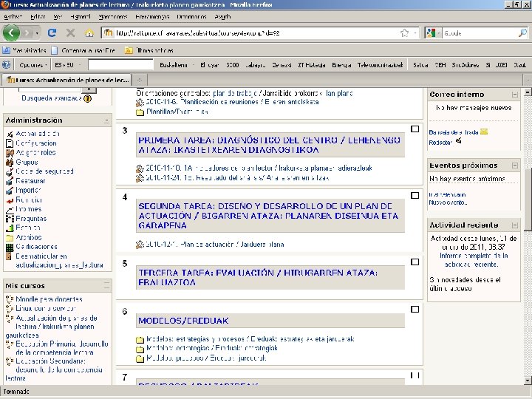Open the Archivo menu

pos(13,16)
